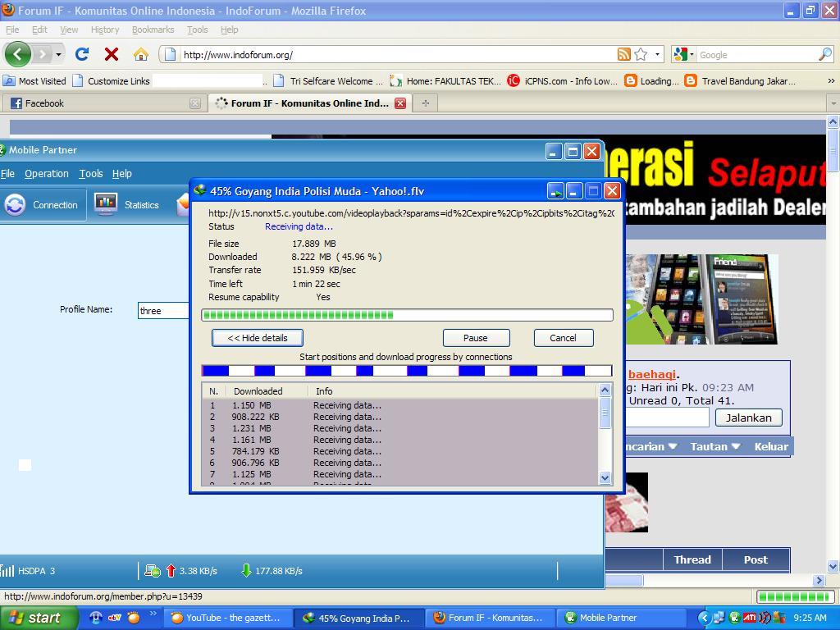Viewport: 840px width, 630px height.
Task: Bookmark this page with the star icon
Action: (x=641, y=54)
